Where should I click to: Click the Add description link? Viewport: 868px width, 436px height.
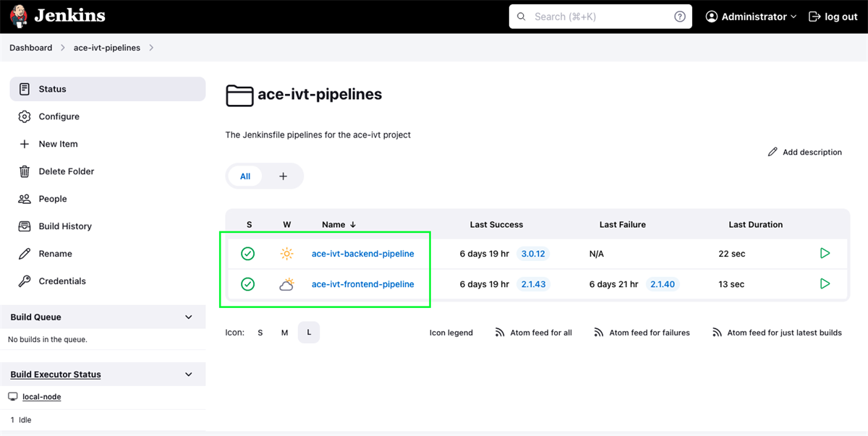click(804, 152)
